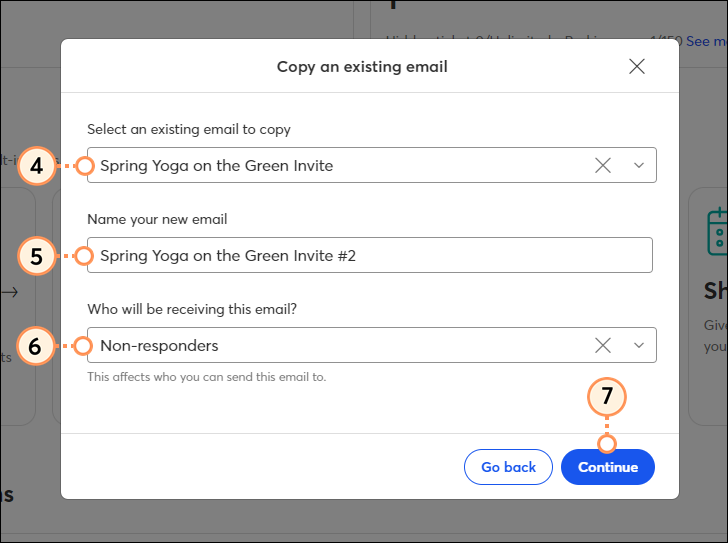Clear the Non-responders recipient selection
The height and width of the screenshot is (543, 728).
coord(603,345)
